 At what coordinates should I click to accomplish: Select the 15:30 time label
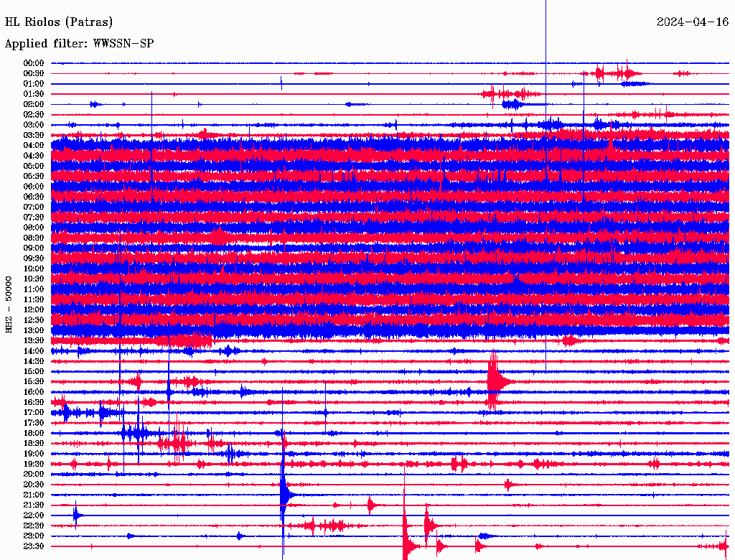pos(34,382)
